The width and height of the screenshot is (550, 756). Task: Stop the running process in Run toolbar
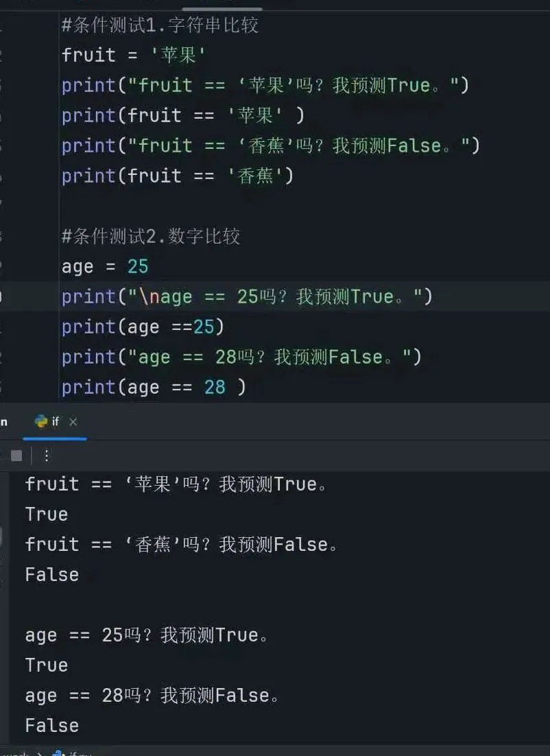click(x=16, y=456)
